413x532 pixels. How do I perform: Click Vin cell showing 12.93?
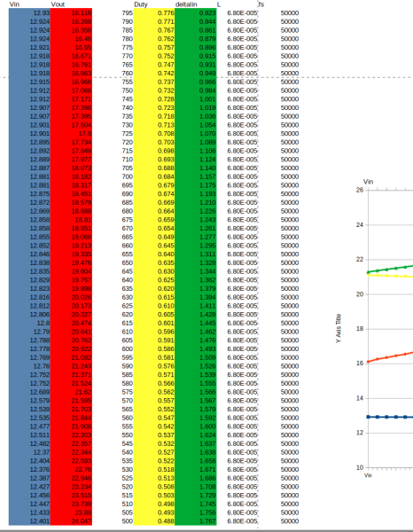29,13
